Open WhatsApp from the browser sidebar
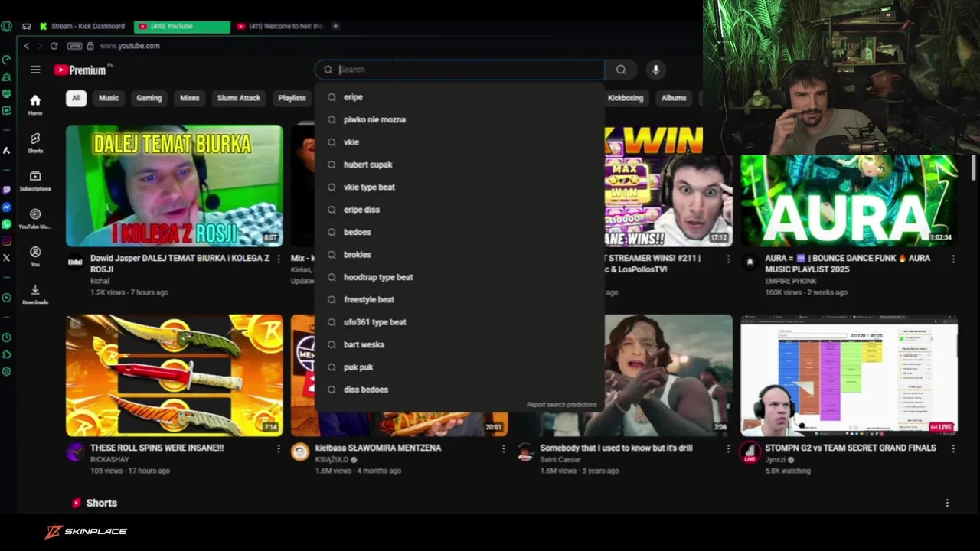 point(7,224)
